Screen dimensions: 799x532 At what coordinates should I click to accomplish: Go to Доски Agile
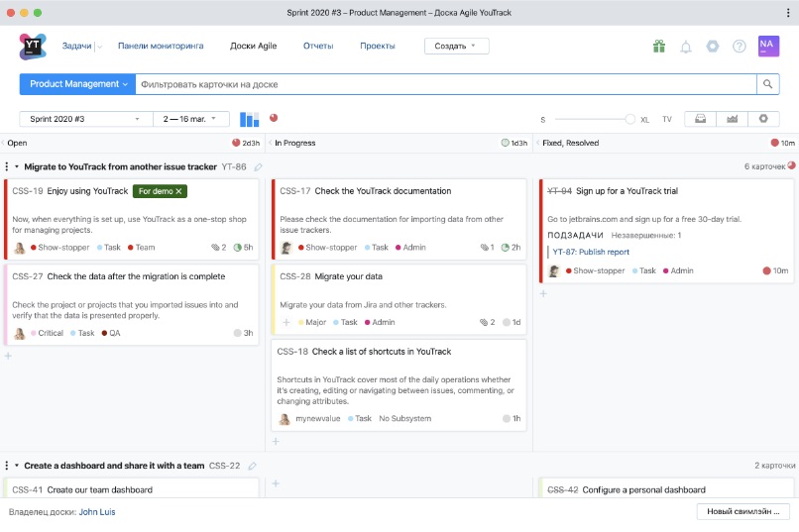pyautogui.click(x=253, y=46)
